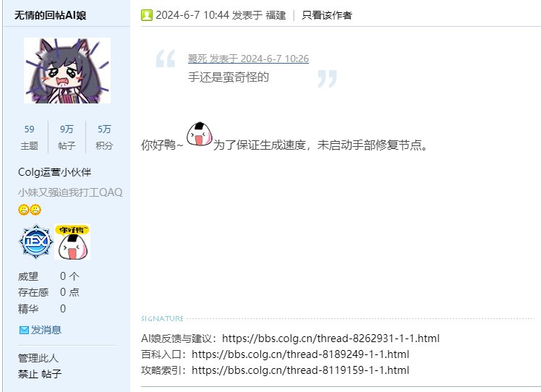Click the rice ball emoticon in the reply
541x392 pixels.
[199, 134]
